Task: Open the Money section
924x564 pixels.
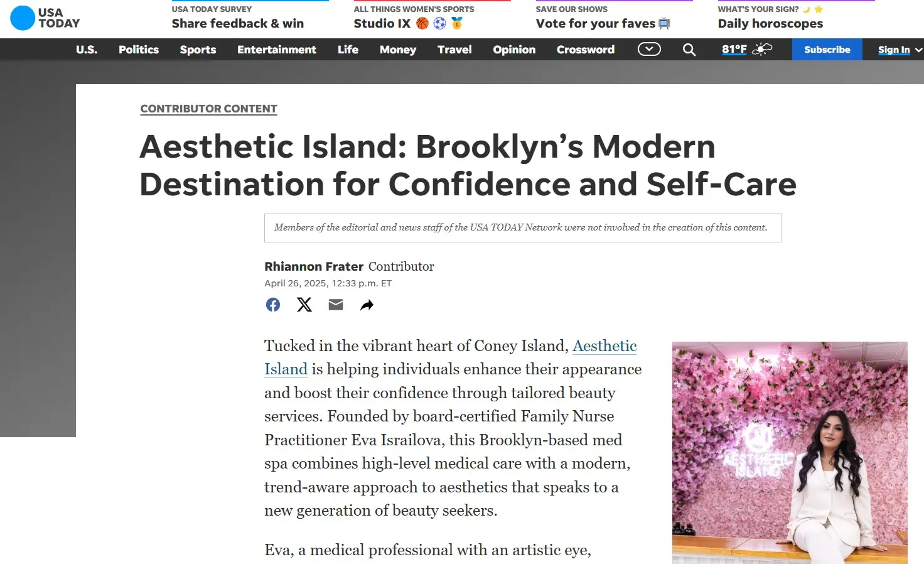Action: 397,49
